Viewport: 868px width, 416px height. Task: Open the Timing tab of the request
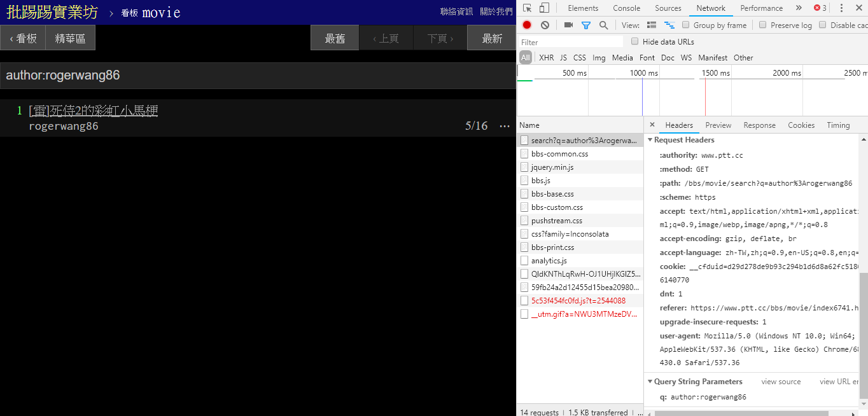click(838, 125)
